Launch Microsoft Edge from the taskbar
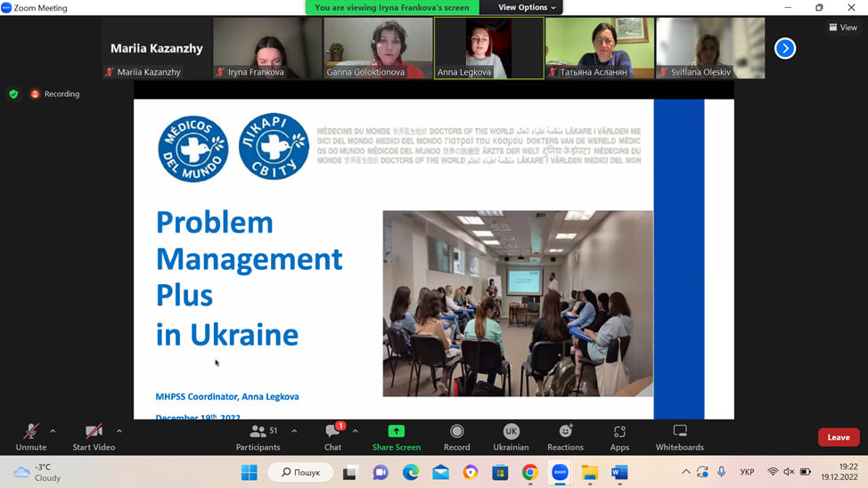The image size is (868, 488). pos(410,473)
